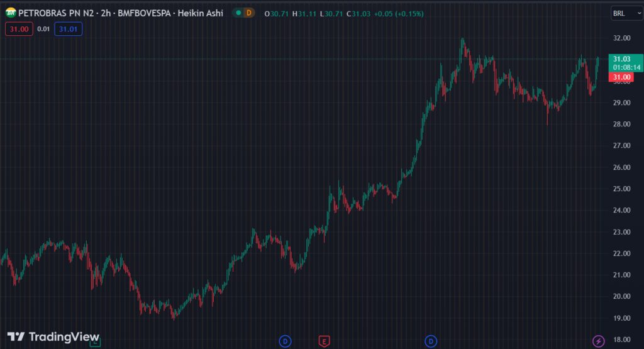
Task: Click the green 31.03 price label
Action: coord(622,59)
